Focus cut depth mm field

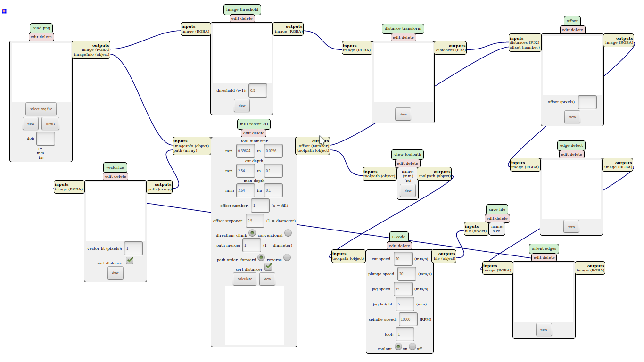pyautogui.click(x=246, y=171)
